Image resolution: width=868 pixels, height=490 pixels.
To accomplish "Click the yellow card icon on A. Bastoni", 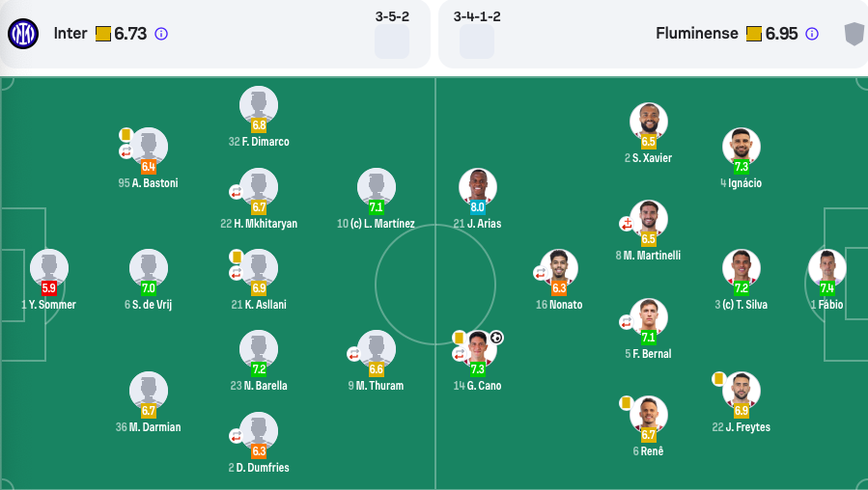I will pyautogui.click(x=126, y=134).
